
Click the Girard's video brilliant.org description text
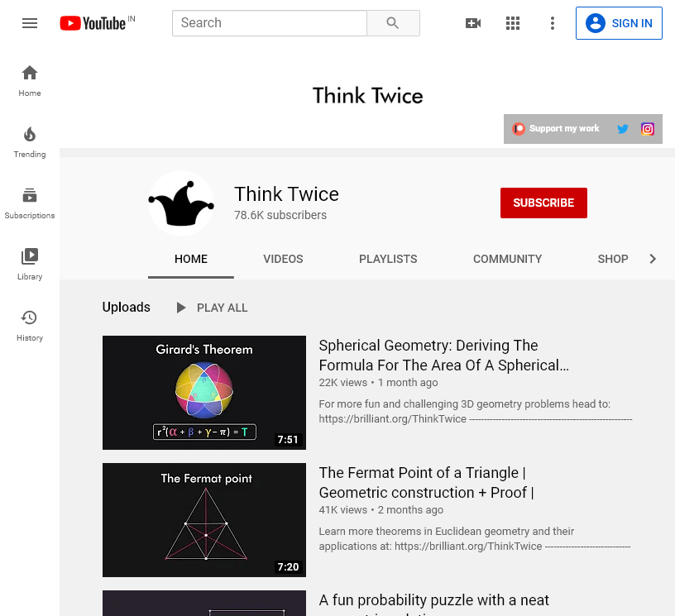point(476,411)
